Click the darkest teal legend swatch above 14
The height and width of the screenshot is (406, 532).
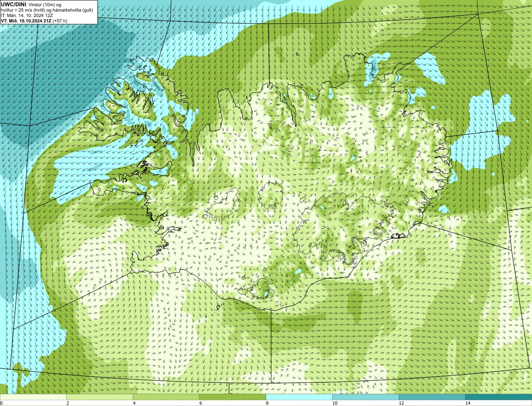pyautogui.click(x=499, y=397)
